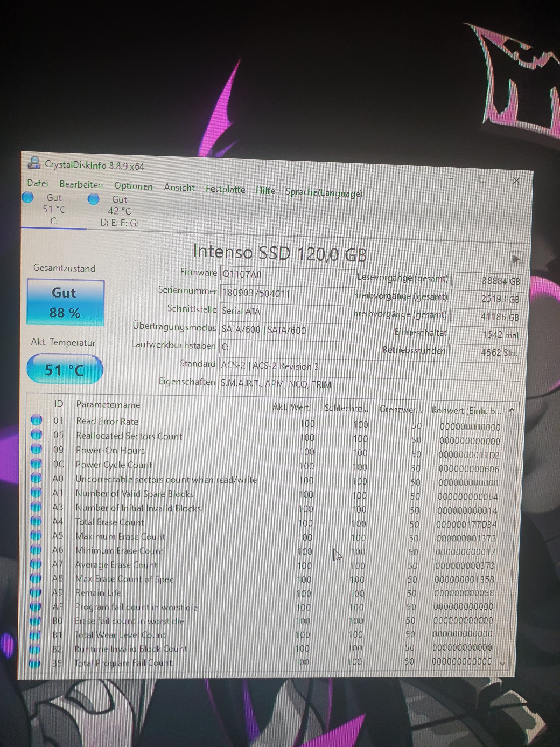Select the Power-On Hours parameter name

click(x=110, y=450)
